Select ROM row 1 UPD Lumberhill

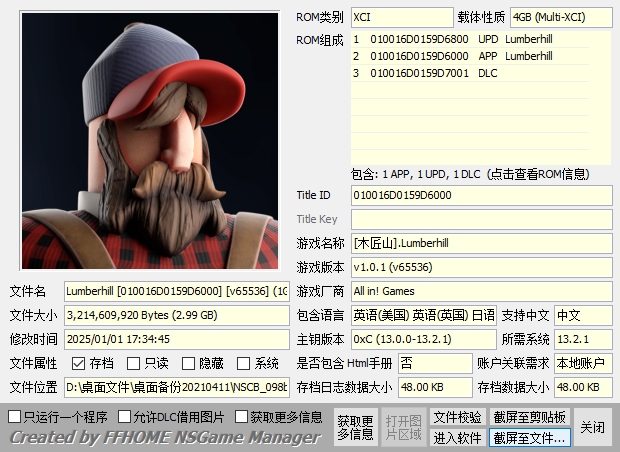coord(470,39)
